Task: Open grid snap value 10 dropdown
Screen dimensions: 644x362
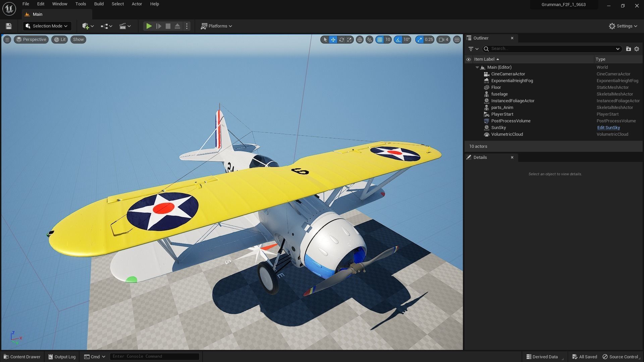Action: pyautogui.click(x=388, y=40)
